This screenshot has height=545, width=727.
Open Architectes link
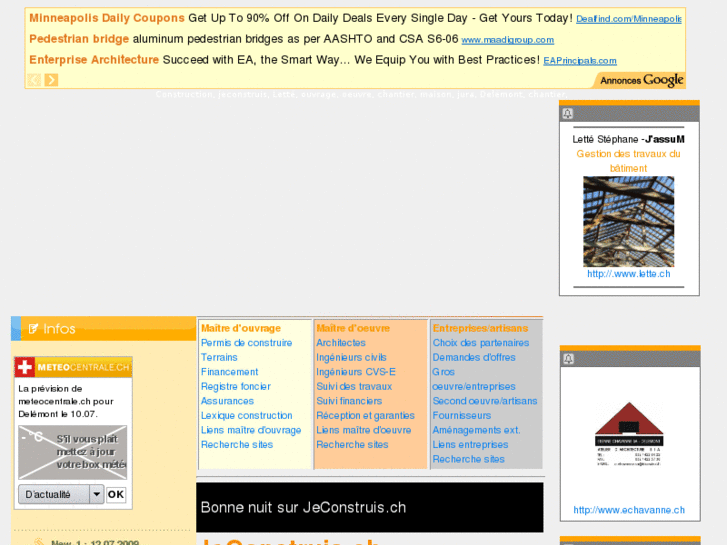pyautogui.click(x=341, y=343)
